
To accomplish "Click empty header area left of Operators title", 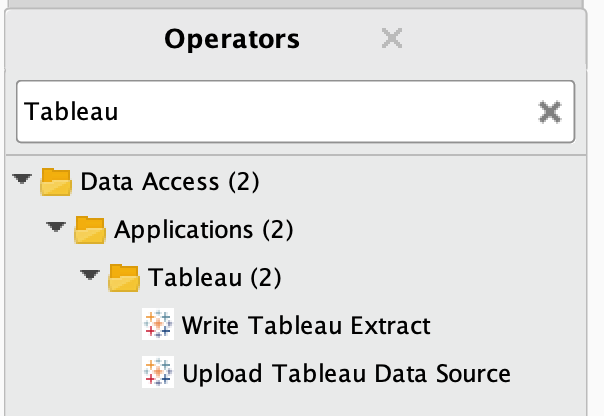I will click(x=80, y=39).
